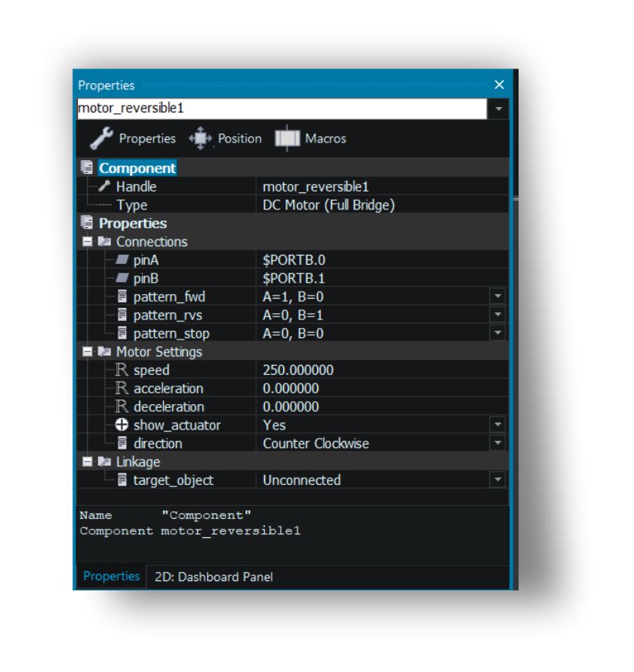Select the direction row label
634x672 pixels.
pyautogui.click(x=158, y=443)
